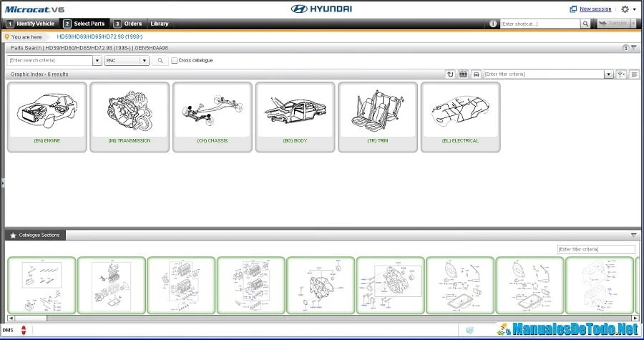The image size is (644, 340).
Task: Open the settings gear icon
Action: (x=625, y=9)
